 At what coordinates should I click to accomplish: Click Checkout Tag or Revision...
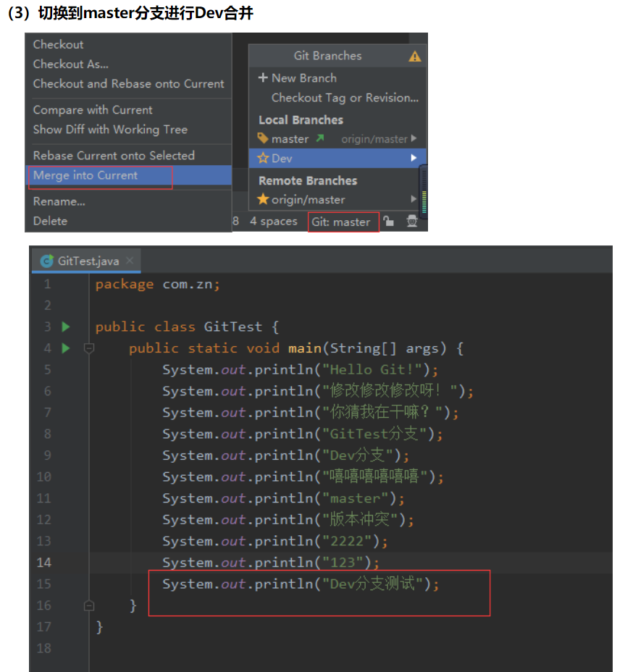(x=345, y=98)
